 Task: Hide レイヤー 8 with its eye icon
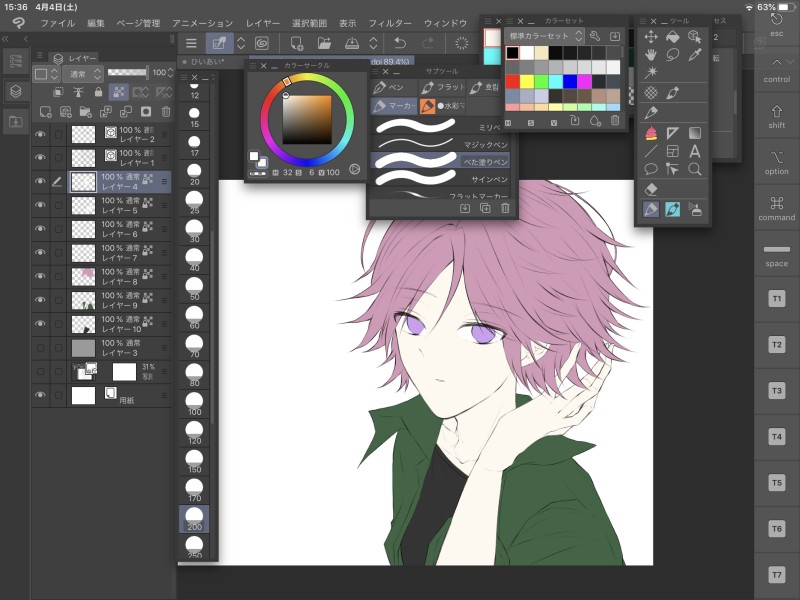click(41, 276)
